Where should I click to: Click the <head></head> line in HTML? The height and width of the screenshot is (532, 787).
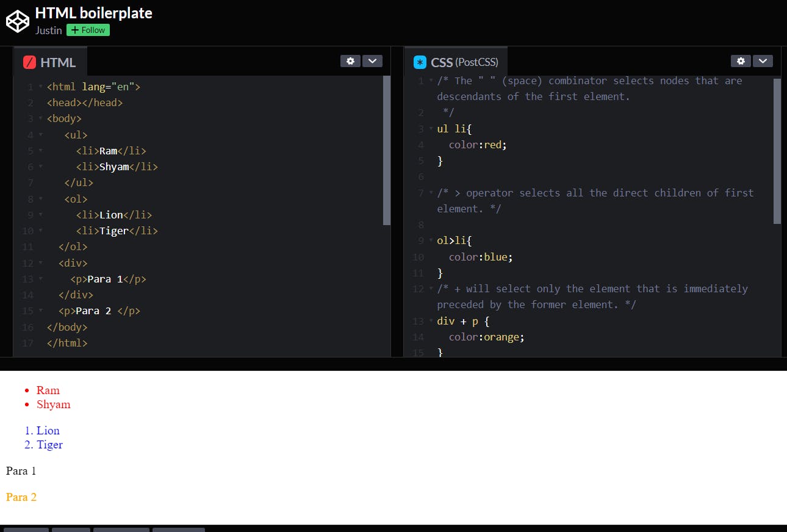(x=85, y=102)
